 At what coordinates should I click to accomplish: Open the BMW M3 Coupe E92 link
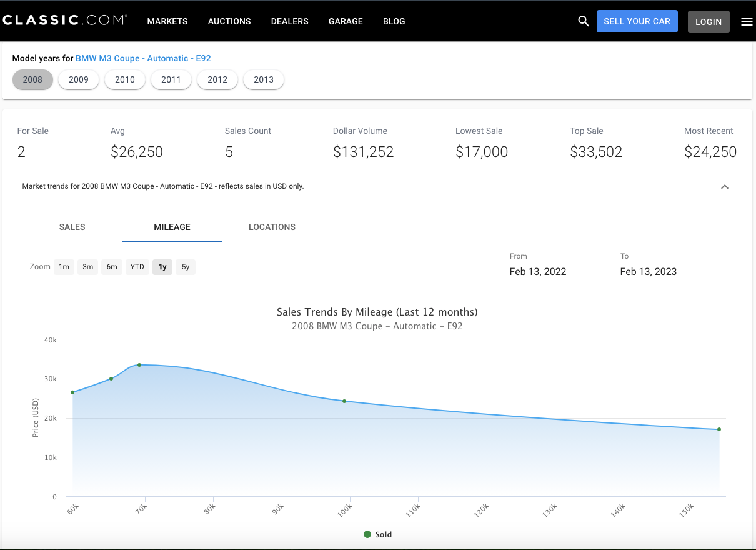[143, 58]
